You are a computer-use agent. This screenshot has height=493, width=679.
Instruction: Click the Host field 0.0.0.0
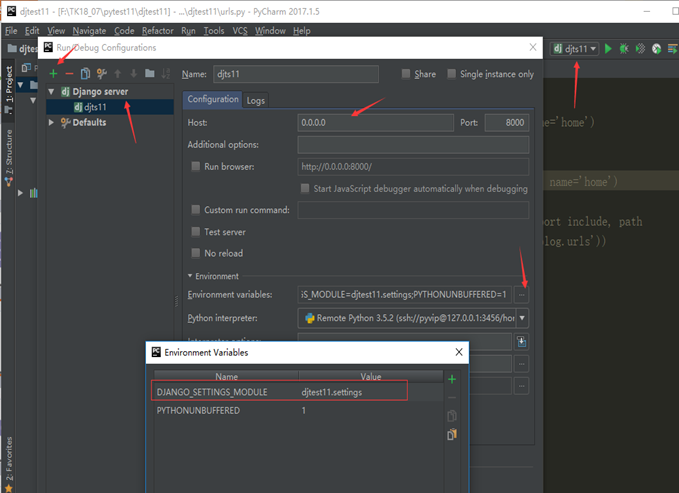pyautogui.click(x=375, y=123)
